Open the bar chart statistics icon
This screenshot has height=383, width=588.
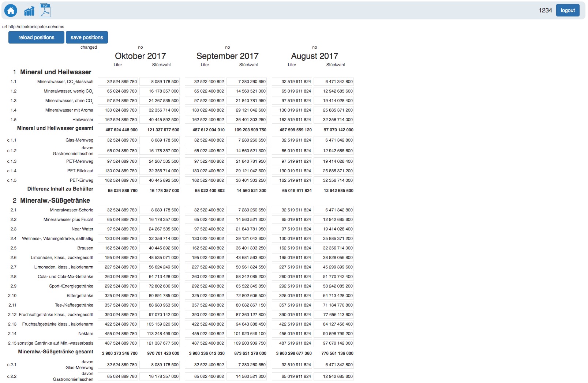pos(29,11)
